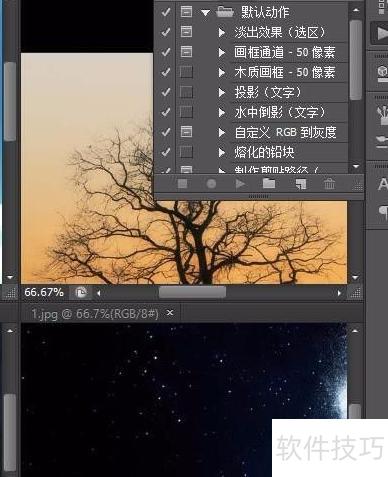Delete action with the trash icon
The image size is (388, 477).
tap(329, 184)
